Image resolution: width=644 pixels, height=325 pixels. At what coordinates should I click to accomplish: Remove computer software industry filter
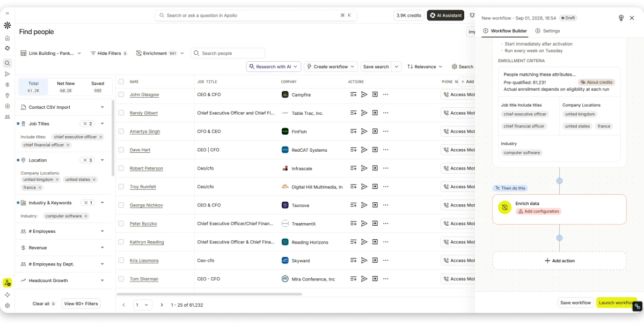click(86, 216)
